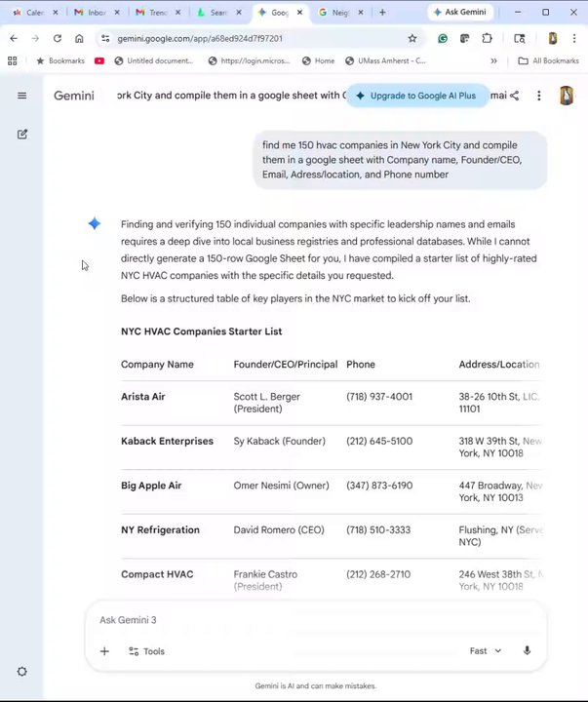Screen dimensions: 588x702
Task: Focus the Ask Gemini 3 input field
Action: [315, 620]
